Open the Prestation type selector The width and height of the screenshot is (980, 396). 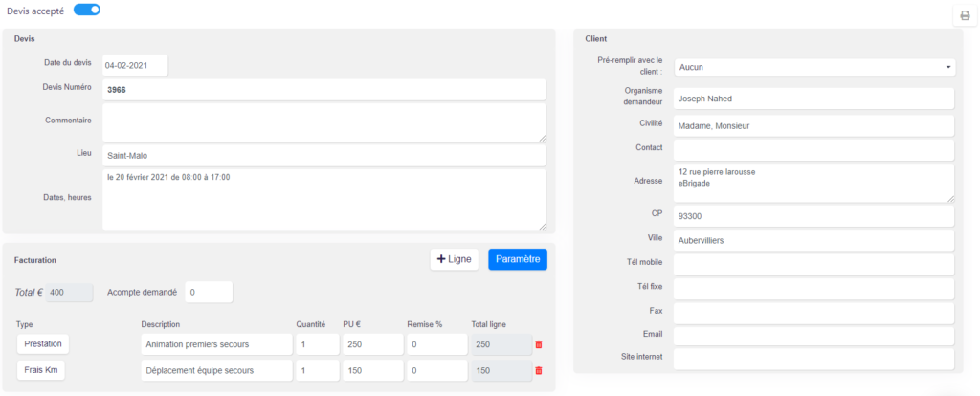(43, 343)
